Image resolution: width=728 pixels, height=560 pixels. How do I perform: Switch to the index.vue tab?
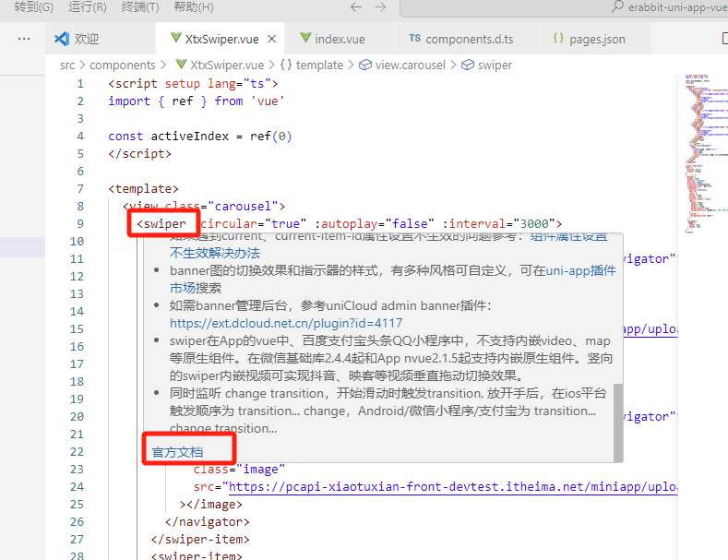[x=340, y=39]
